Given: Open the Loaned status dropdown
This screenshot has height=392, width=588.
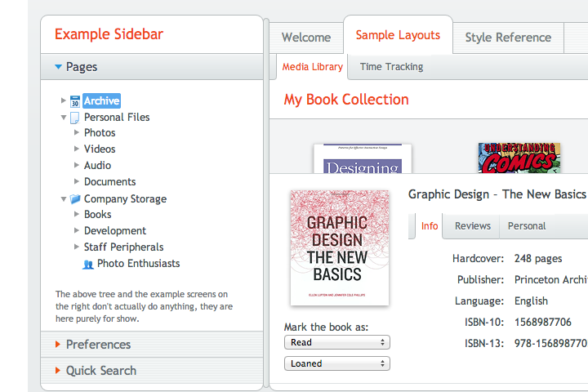Looking at the screenshot, I should coord(336,364).
